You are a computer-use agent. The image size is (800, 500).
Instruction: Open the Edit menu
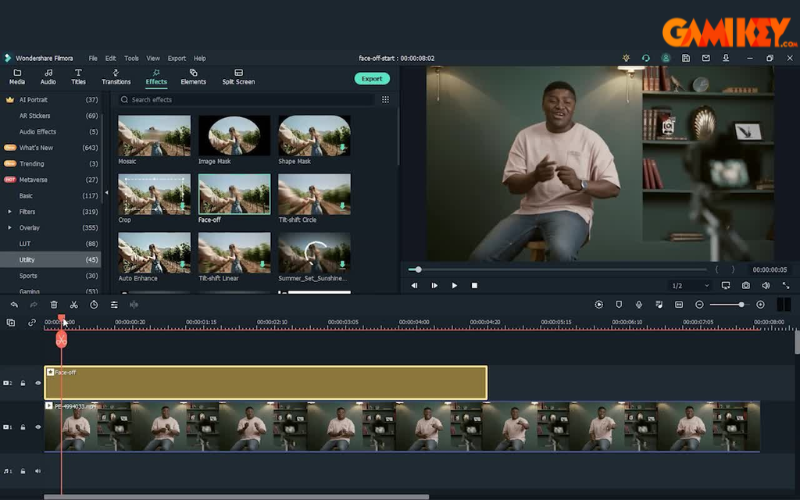[110, 58]
